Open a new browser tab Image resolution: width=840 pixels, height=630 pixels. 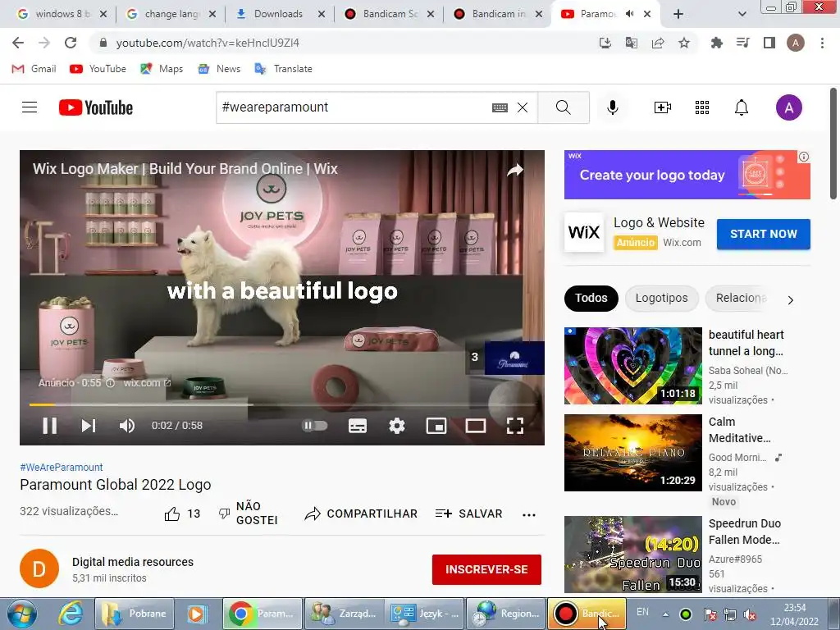[678, 14]
